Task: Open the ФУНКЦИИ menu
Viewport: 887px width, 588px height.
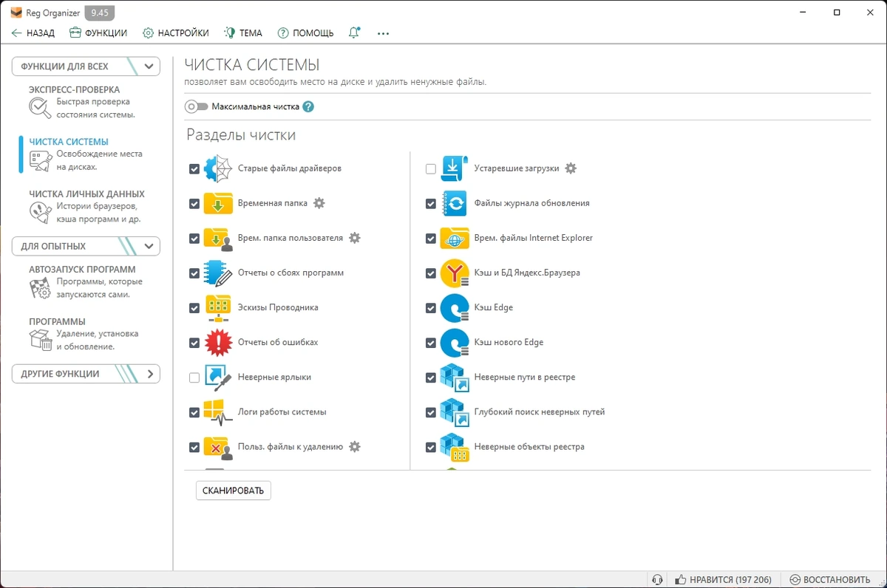Action: (98, 33)
